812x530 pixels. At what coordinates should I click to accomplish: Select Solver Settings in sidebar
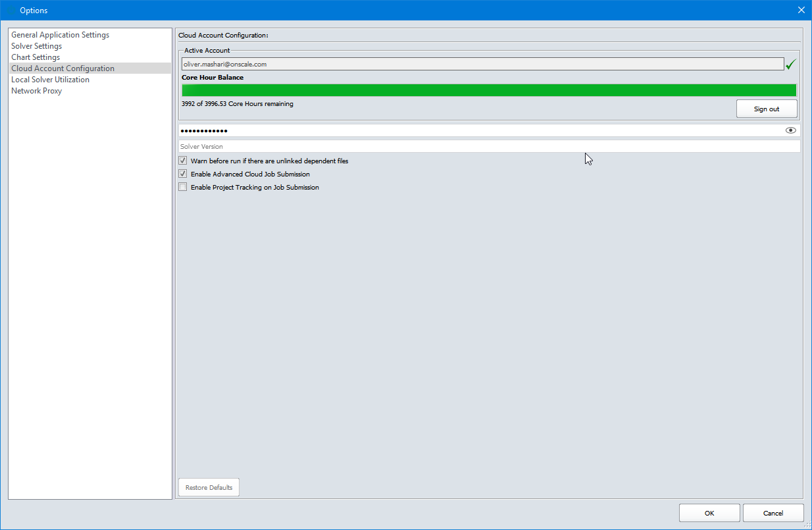pyautogui.click(x=90, y=46)
